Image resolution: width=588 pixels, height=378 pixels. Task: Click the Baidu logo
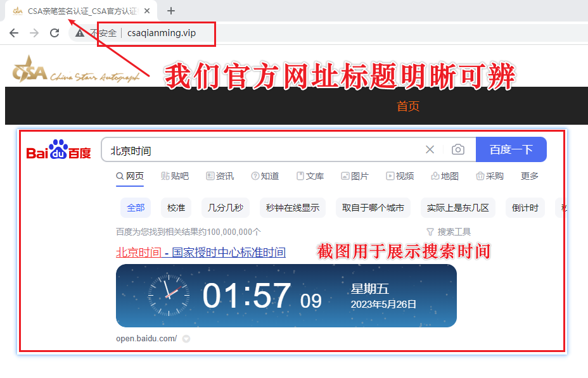pyautogui.click(x=59, y=150)
